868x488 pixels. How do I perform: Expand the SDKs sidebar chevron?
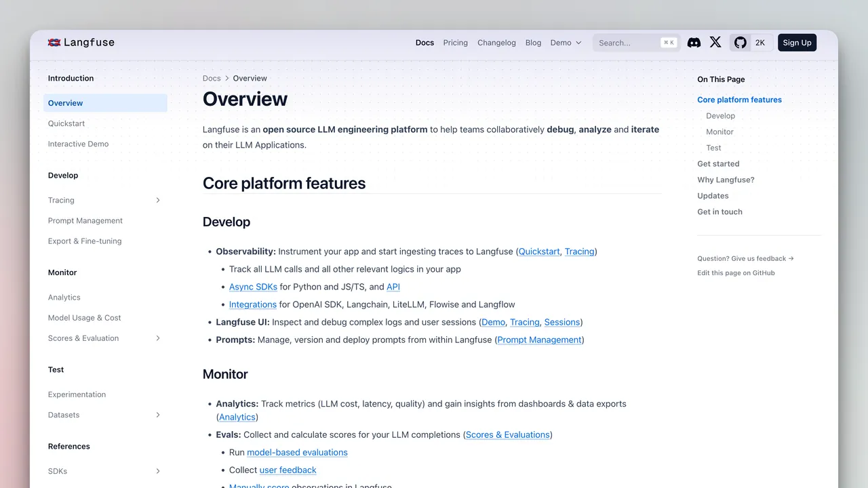(158, 471)
